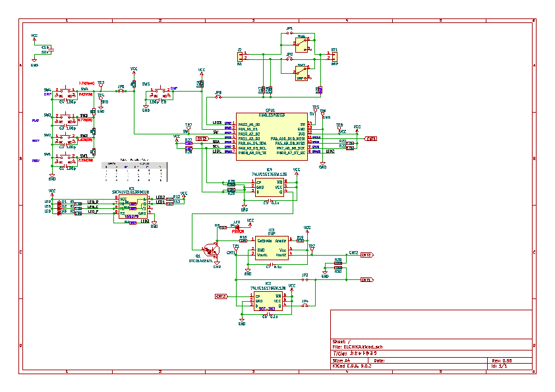Click the Q1 transistor symbol

[x=210, y=250]
